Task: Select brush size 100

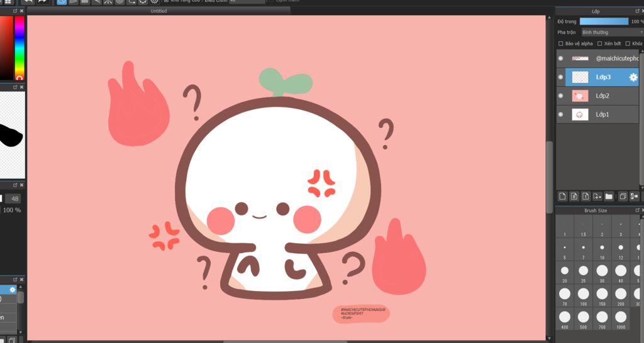Action: 583,296
